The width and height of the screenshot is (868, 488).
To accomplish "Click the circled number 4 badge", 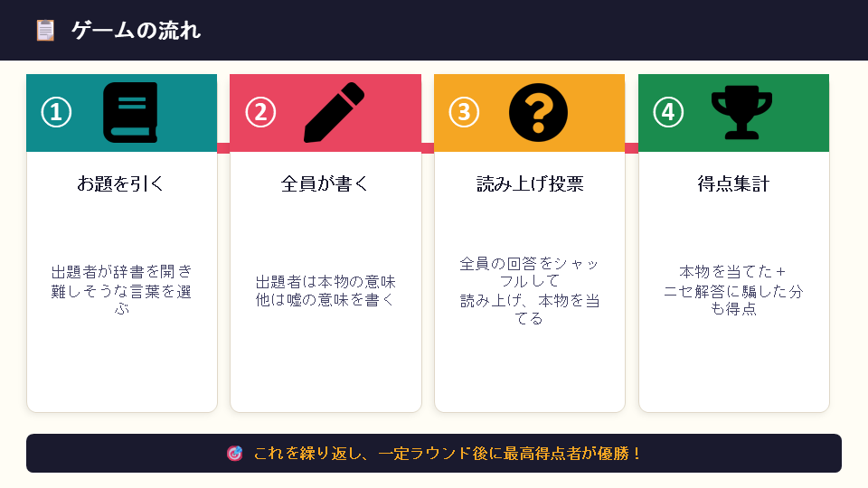I will click(x=668, y=113).
